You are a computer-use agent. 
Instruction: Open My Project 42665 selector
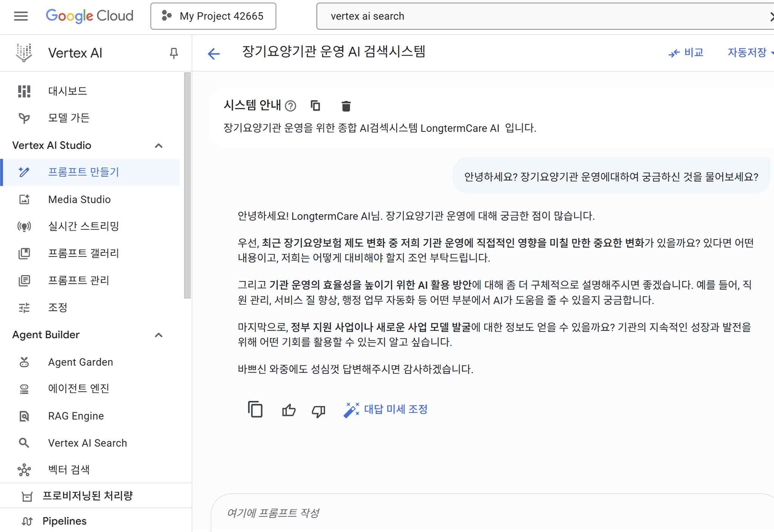coord(213,16)
